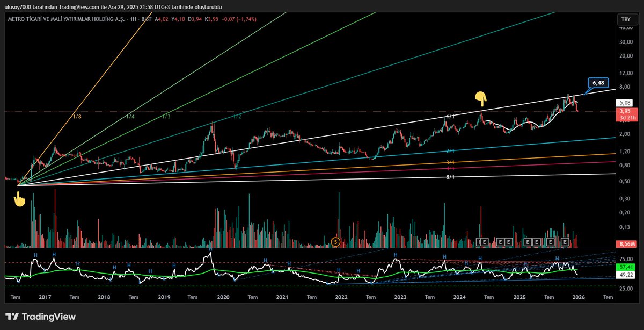Click 20,00 on the price axis
The width and height of the screenshot is (644, 330).
(x=625, y=55)
